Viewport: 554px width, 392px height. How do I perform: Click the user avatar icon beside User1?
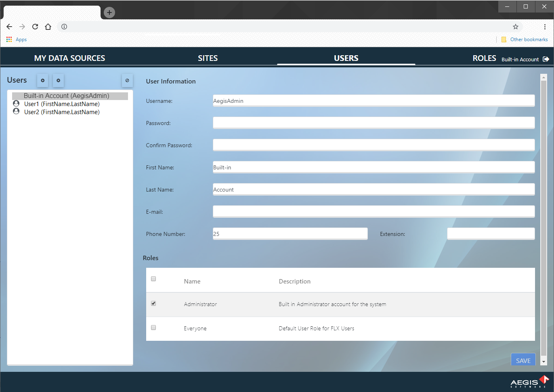point(16,104)
